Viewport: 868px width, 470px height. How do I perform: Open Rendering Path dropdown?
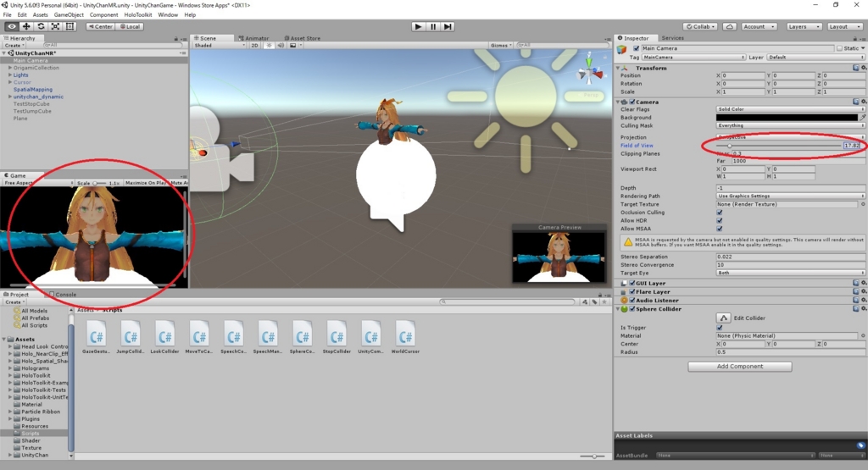click(x=791, y=196)
